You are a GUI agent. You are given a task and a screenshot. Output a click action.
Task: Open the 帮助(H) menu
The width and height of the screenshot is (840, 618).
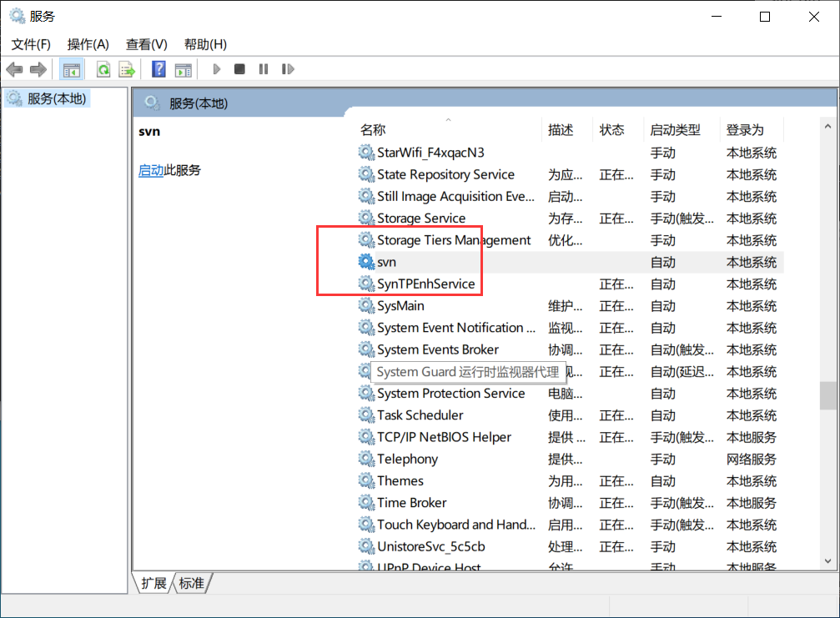[205, 44]
